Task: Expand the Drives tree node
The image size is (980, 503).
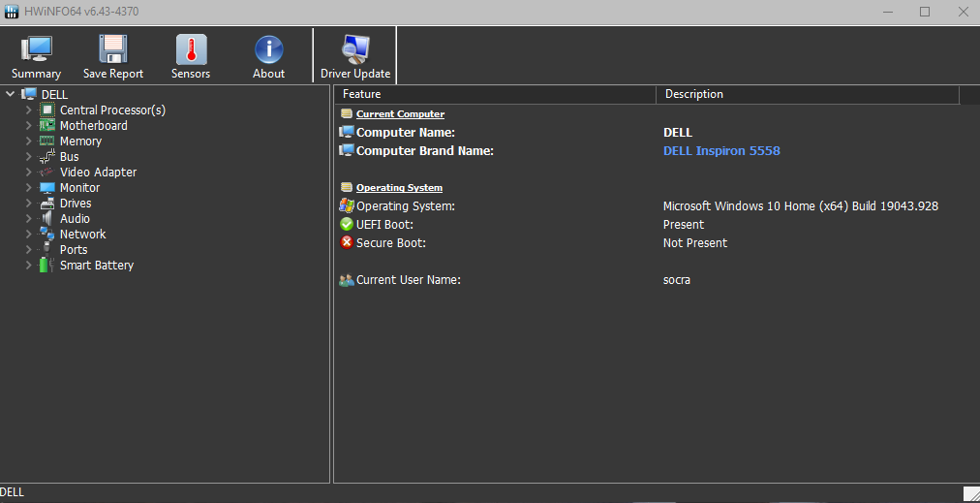Action: (x=29, y=204)
